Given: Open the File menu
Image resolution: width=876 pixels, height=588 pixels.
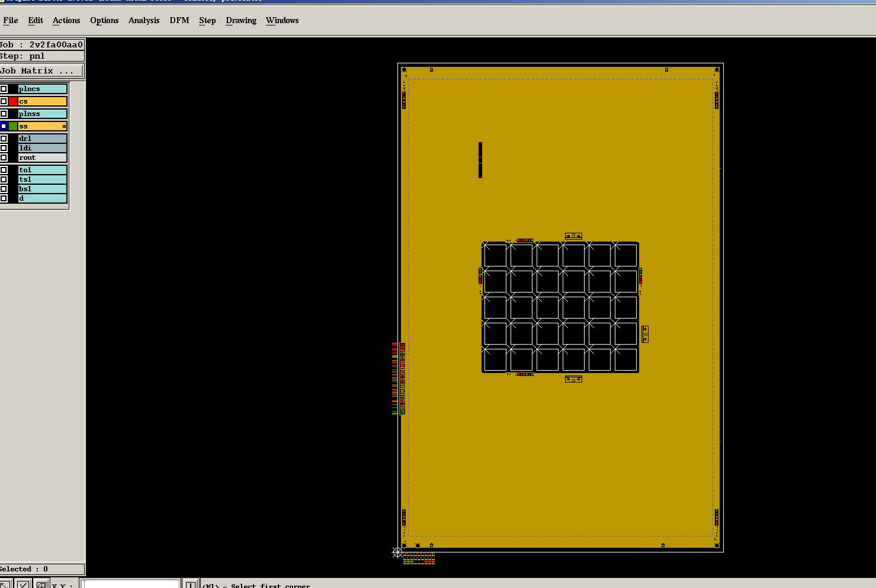Looking at the screenshot, I should [11, 20].
